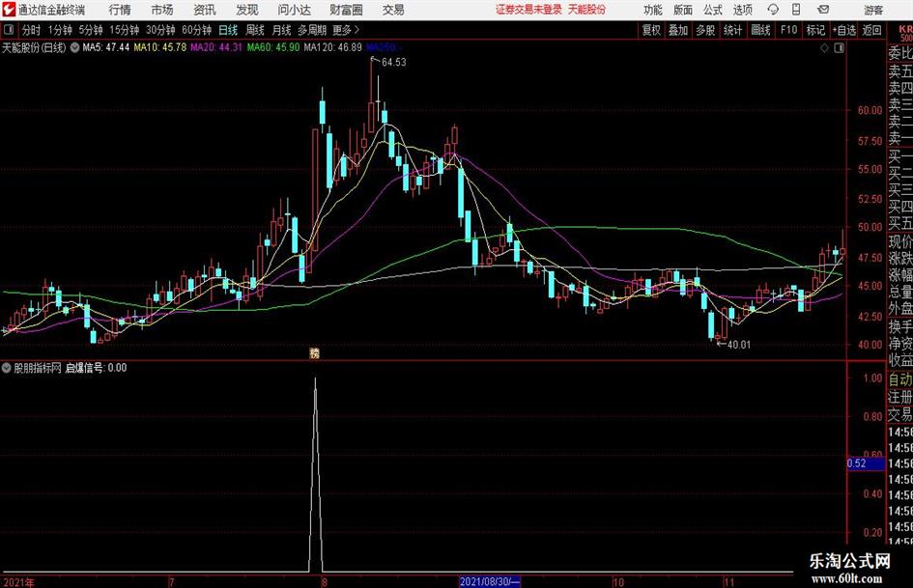
Task: Open the 多周期 multi-period view
Action: click(312, 30)
